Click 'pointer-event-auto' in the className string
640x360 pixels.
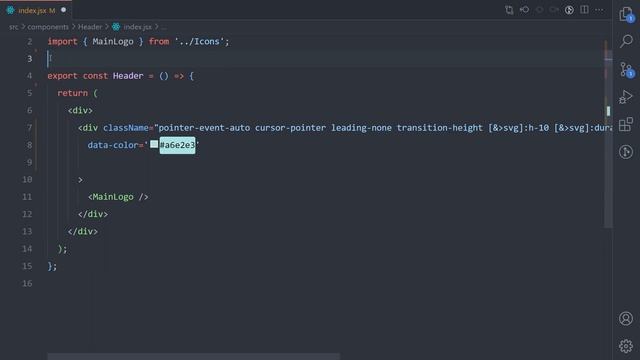tap(204, 128)
